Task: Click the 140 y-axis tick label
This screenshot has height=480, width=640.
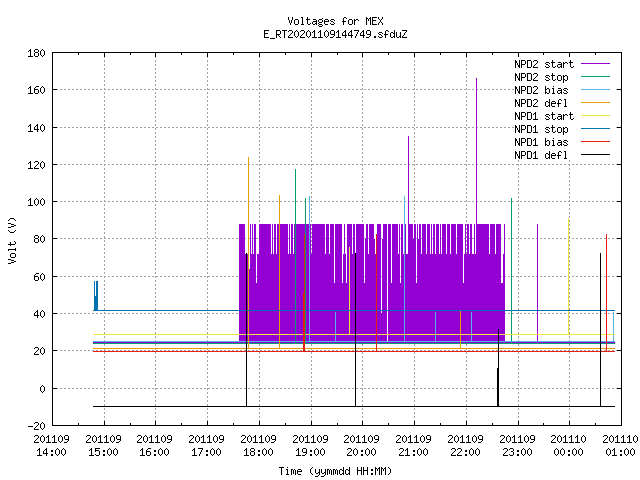Action: click(x=36, y=128)
